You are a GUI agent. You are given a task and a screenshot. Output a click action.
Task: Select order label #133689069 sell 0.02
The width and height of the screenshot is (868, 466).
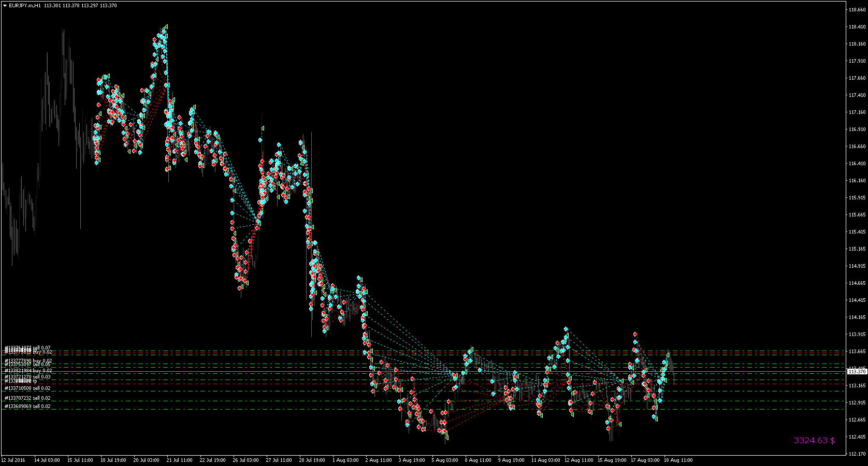point(27,406)
